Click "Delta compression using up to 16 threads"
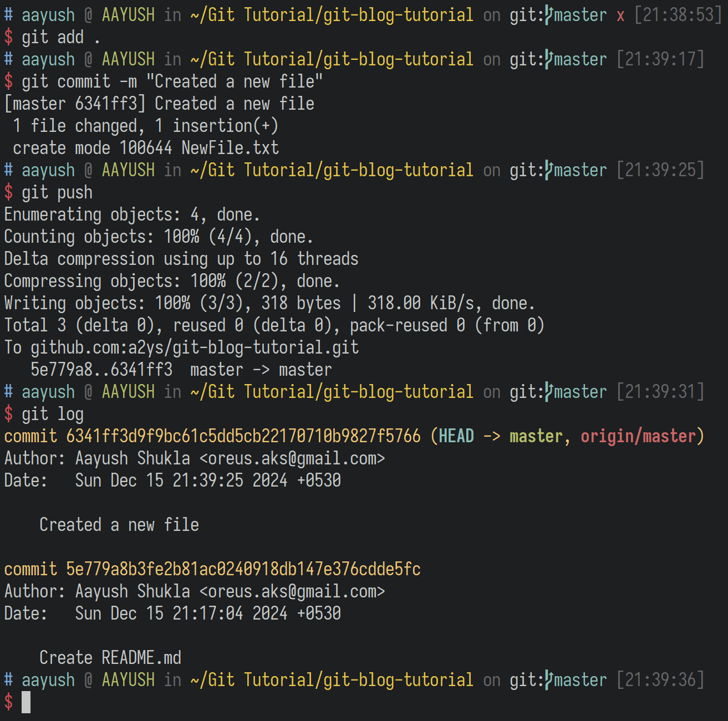Screen dimensions: 728x721 [x=181, y=259]
